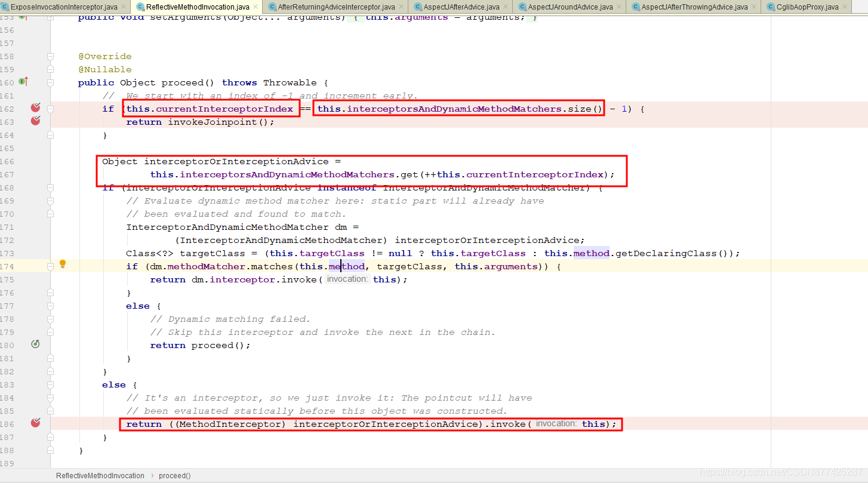This screenshot has width=868, height=483.
Task: Click dm.interceptor.invoke on line 175
Action: click(254, 280)
